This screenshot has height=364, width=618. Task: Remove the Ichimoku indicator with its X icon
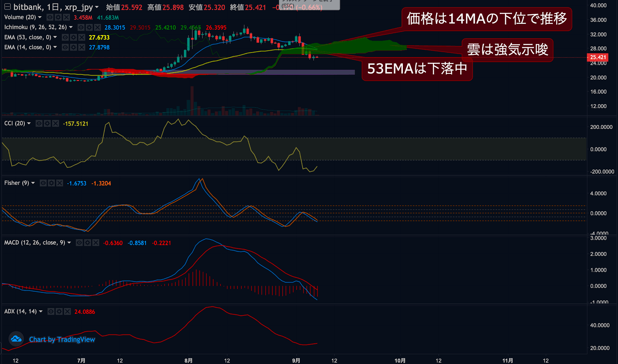click(x=97, y=27)
